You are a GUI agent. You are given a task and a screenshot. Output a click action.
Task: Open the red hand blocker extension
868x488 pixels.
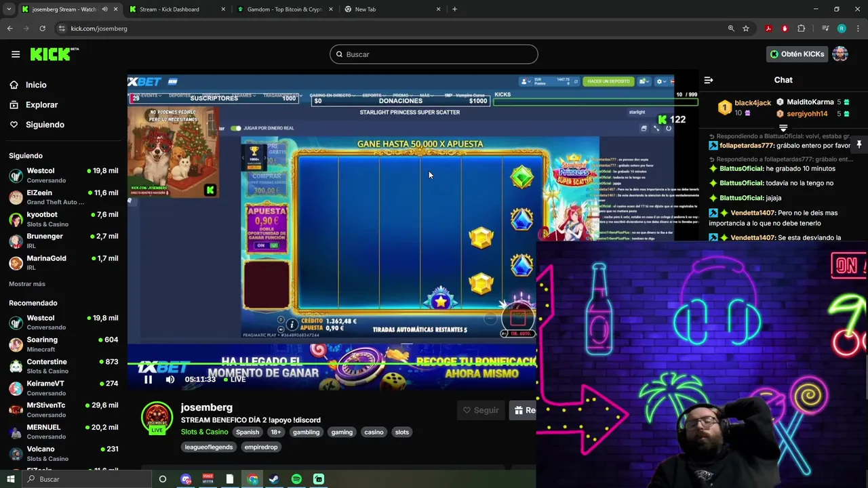coord(785,28)
